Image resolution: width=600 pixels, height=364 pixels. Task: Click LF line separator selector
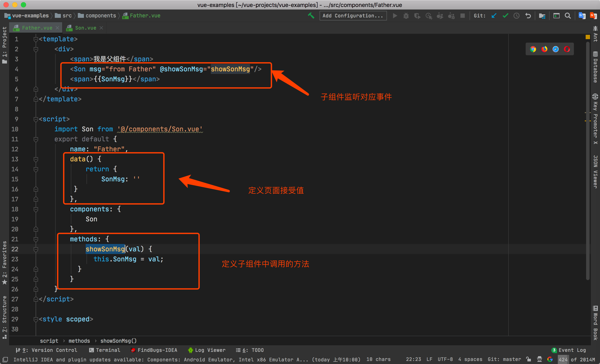[x=429, y=359]
